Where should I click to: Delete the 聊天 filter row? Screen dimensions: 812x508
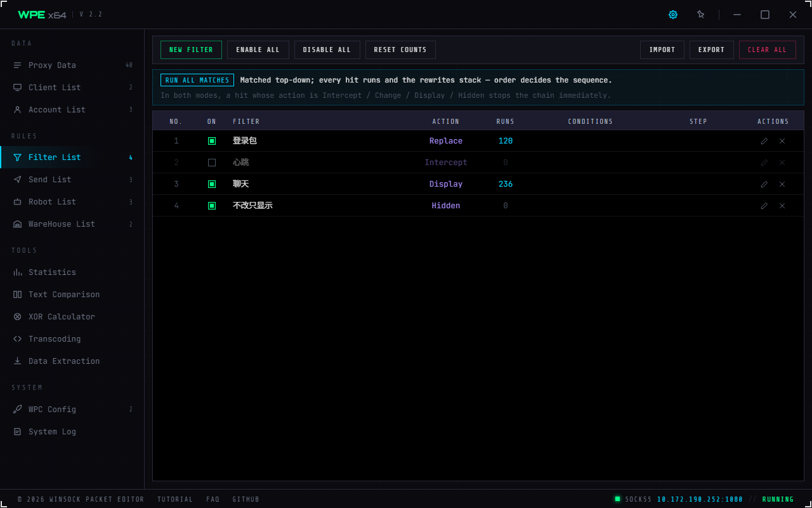782,184
